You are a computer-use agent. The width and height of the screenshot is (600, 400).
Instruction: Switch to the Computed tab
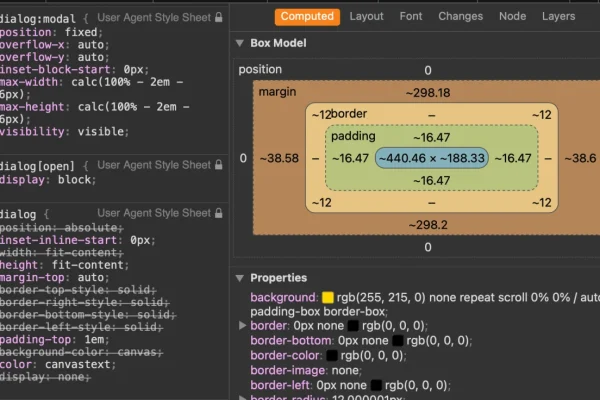[307, 17]
